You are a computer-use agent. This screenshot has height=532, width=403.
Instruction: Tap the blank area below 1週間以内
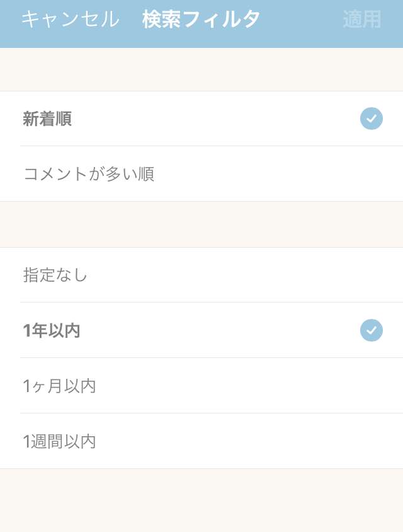tap(201, 500)
